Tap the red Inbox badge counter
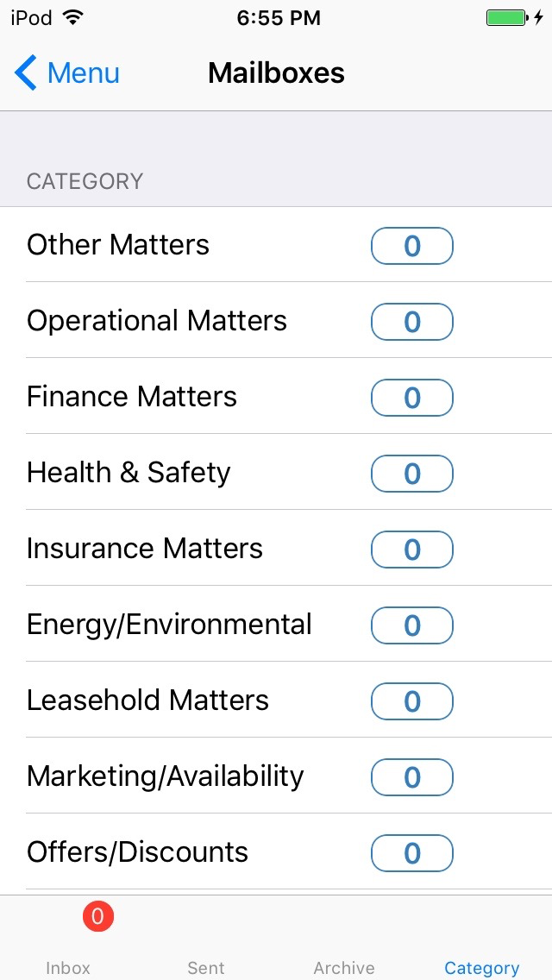Viewport: 552px width, 980px height. pyautogui.click(x=97, y=916)
